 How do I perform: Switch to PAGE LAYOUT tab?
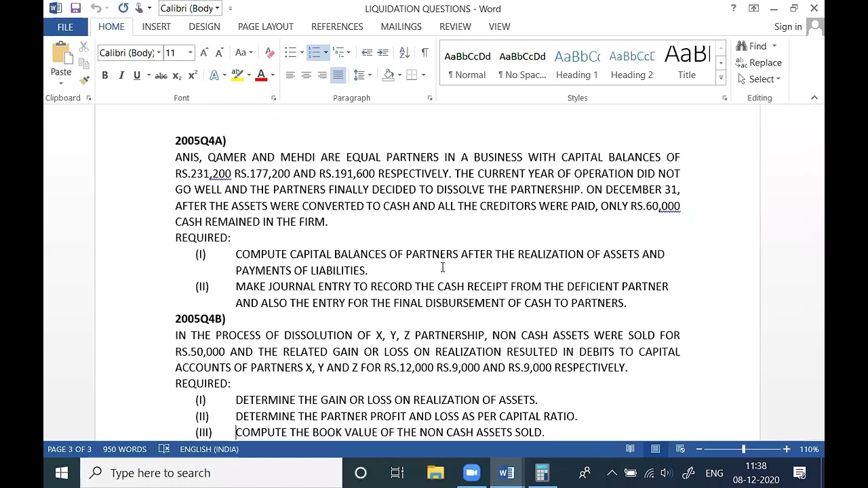266,26
